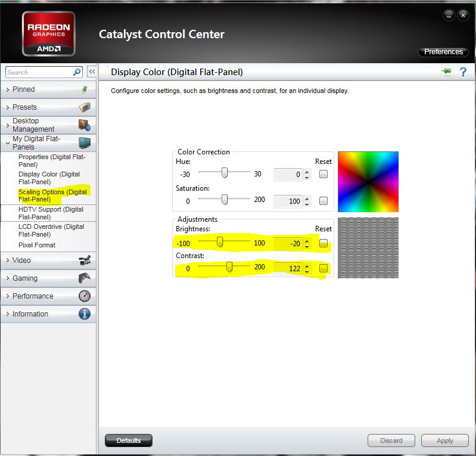Increase Saturation with the up stepper arrow
Screen dimensions: 476x456
click(x=307, y=198)
